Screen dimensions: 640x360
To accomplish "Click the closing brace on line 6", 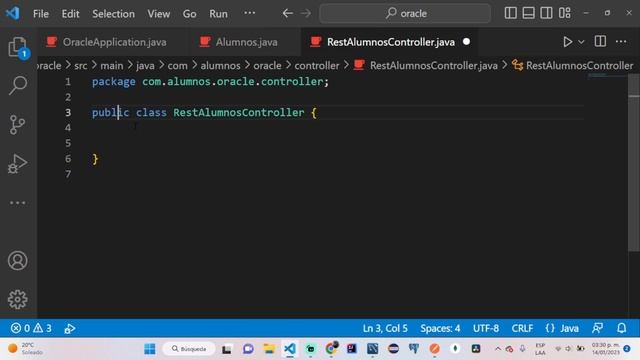I will [x=95, y=159].
